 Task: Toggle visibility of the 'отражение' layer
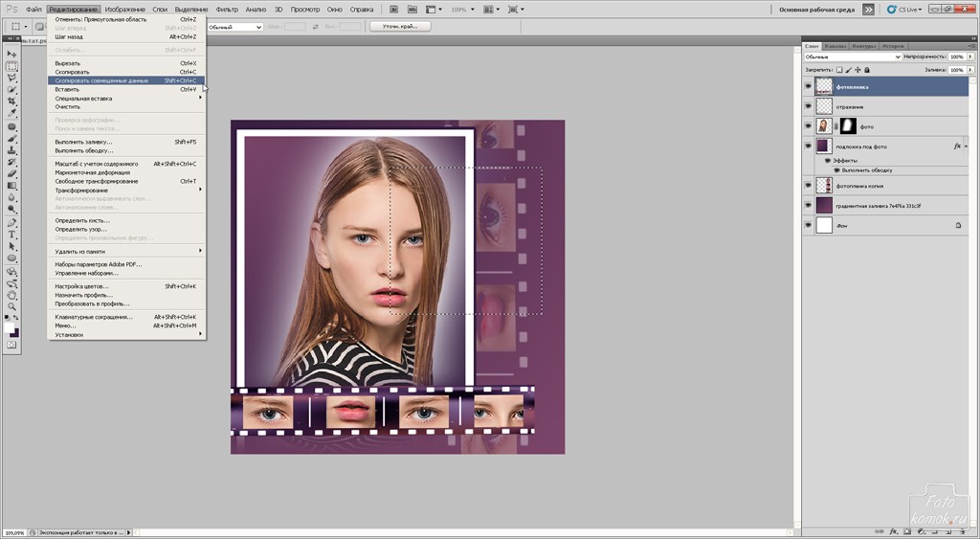tap(808, 106)
